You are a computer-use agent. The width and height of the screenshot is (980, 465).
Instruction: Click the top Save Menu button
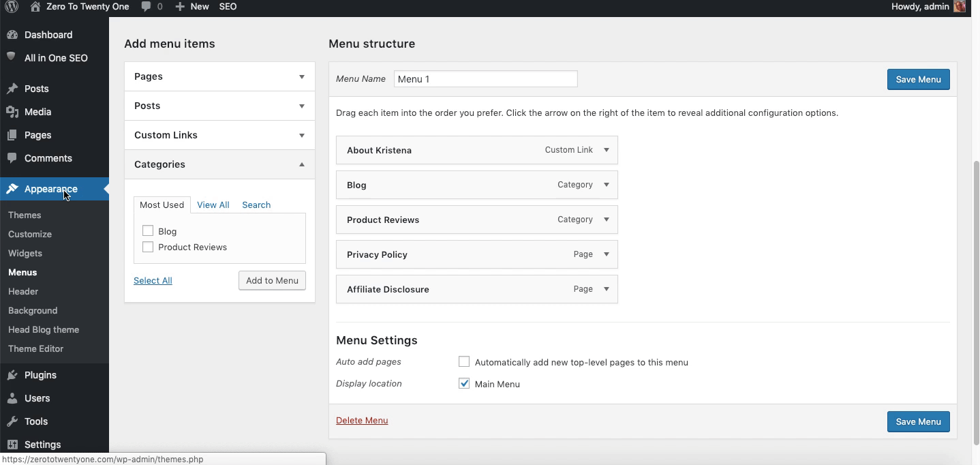click(x=918, y=79)
